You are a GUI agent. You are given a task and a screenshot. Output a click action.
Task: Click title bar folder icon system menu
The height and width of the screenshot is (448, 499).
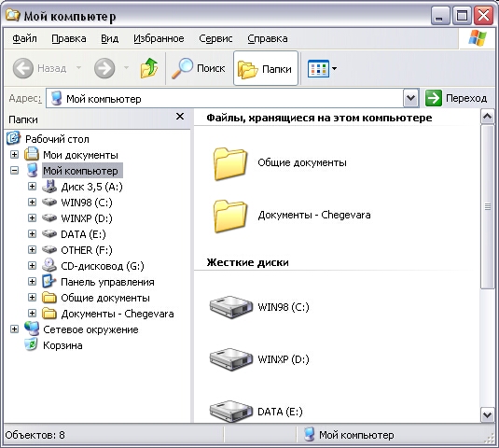(x=13, y=15)
